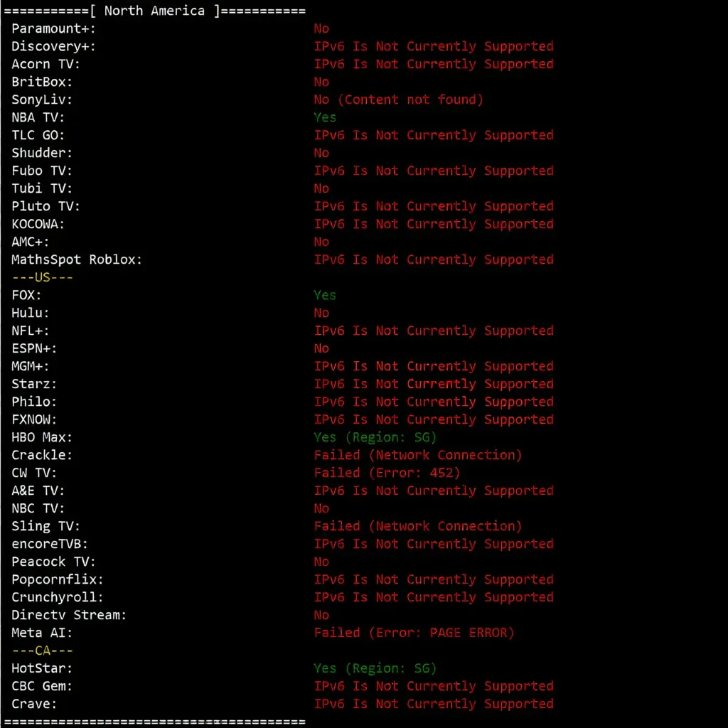Click the 'TLC GO:' label
This screenshot has width=728, height=728.
pyautogui.click(x=38, y=135)
